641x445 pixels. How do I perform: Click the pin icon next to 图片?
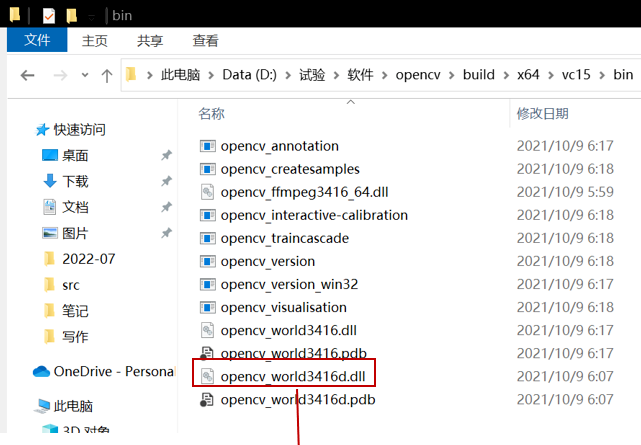pyautogui.click(x=166, y=233)
